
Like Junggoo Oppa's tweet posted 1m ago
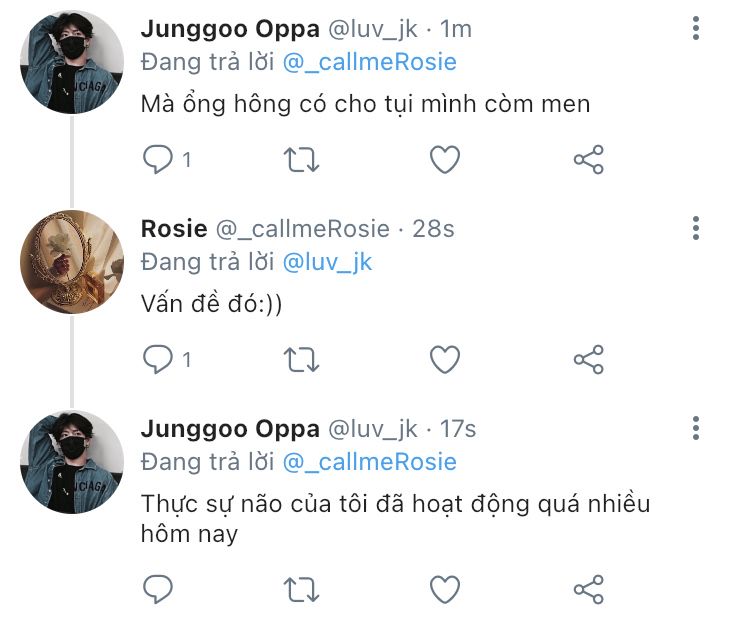click(x=445, y=159)
